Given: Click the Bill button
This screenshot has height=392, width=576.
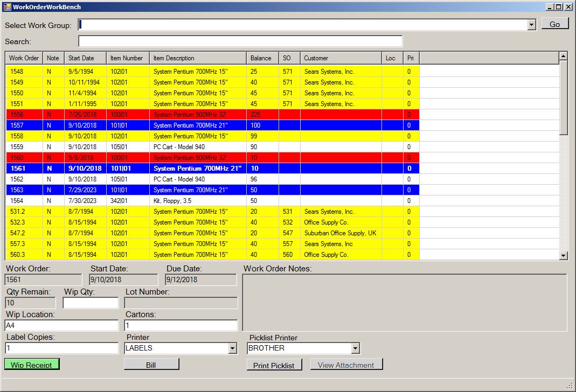Looking at the screenshot, I should click(151, 365).
